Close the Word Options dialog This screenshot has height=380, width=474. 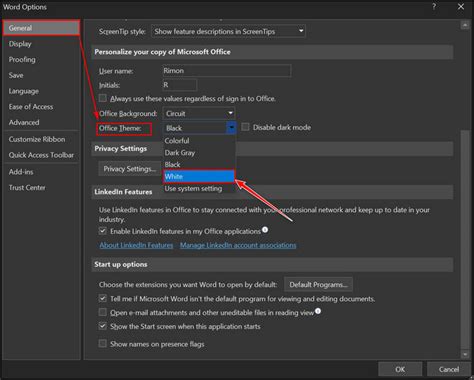pos(461,7)
